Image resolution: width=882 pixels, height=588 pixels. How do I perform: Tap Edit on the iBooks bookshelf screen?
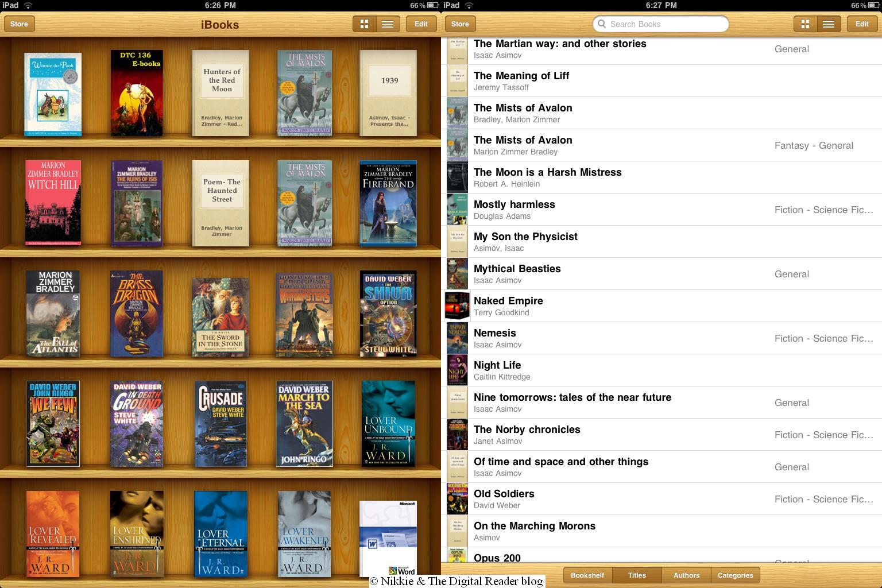click(421, 24)
